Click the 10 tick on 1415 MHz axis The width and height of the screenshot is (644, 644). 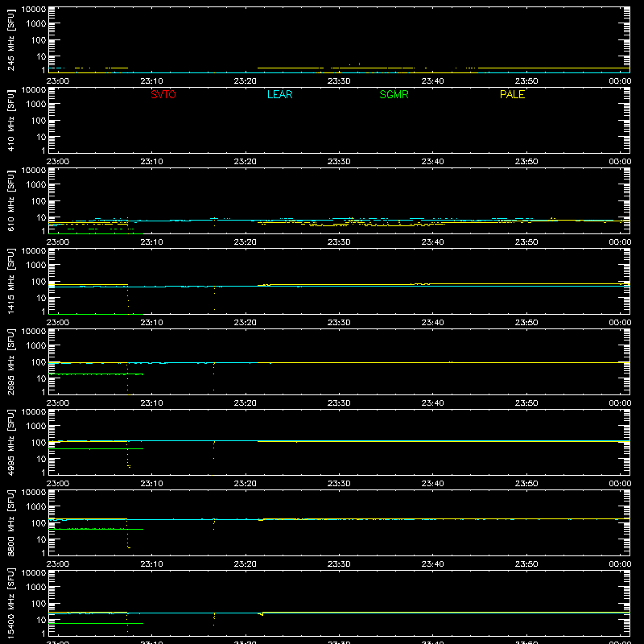point(42,298)
